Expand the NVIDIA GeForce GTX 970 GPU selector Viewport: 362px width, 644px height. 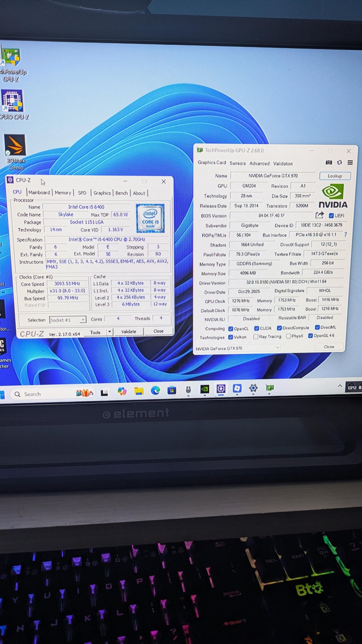(x=278, y=348)
